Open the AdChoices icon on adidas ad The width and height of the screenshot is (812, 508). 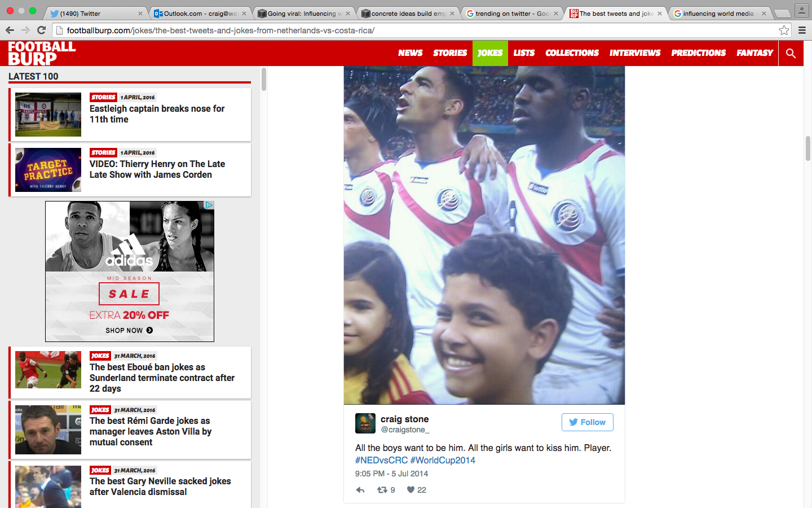pyautogui.click(x=209, y=205)
